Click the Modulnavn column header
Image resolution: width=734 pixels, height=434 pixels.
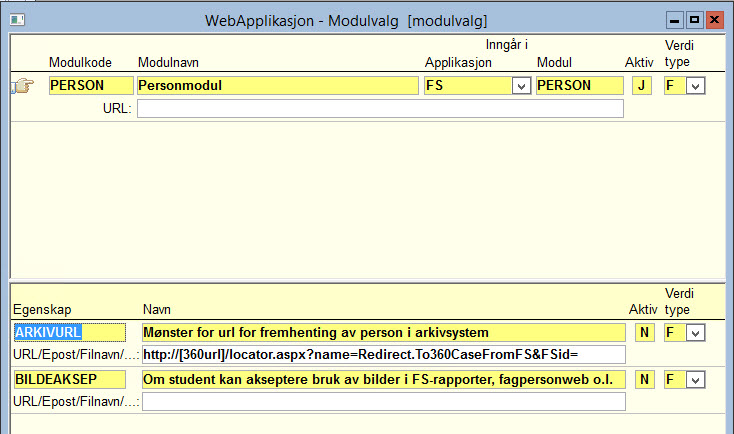point(168,62)
